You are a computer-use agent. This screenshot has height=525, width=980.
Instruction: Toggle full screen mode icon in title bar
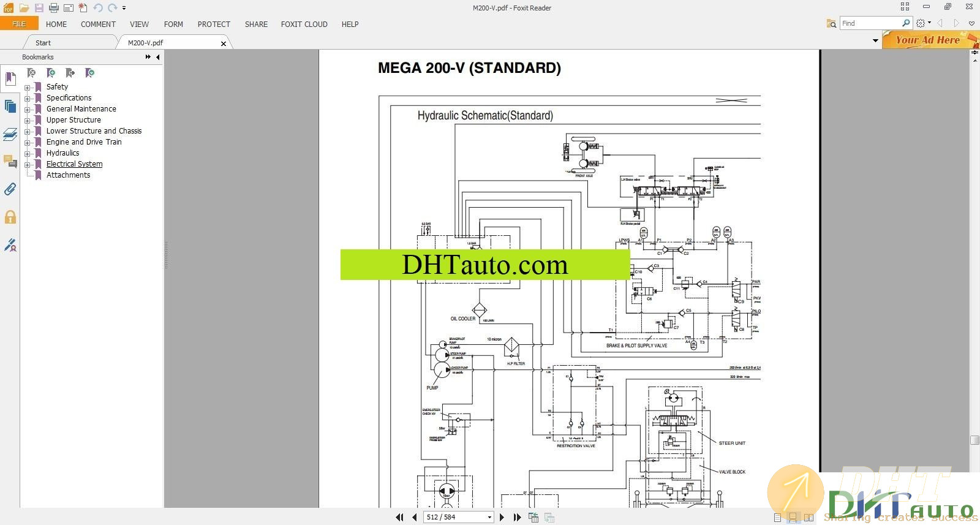point(905,7)
